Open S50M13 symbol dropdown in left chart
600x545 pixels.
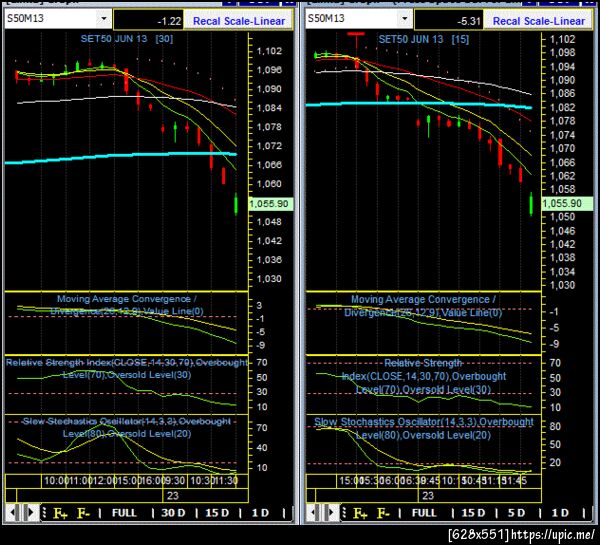click(x=104, y=18)
